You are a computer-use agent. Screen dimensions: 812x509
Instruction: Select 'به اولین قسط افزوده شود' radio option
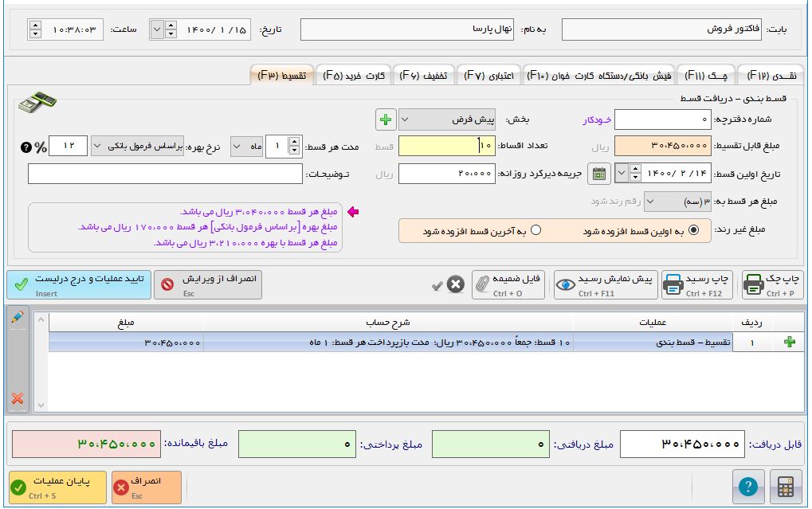pyautogui.click(x=693, y=230)
